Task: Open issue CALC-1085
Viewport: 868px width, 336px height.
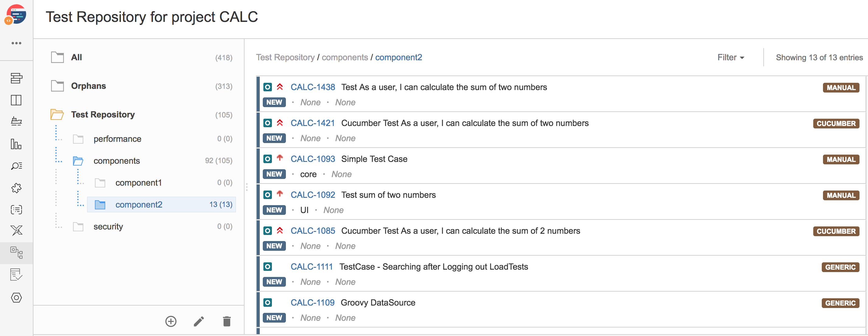Action: 313,231
